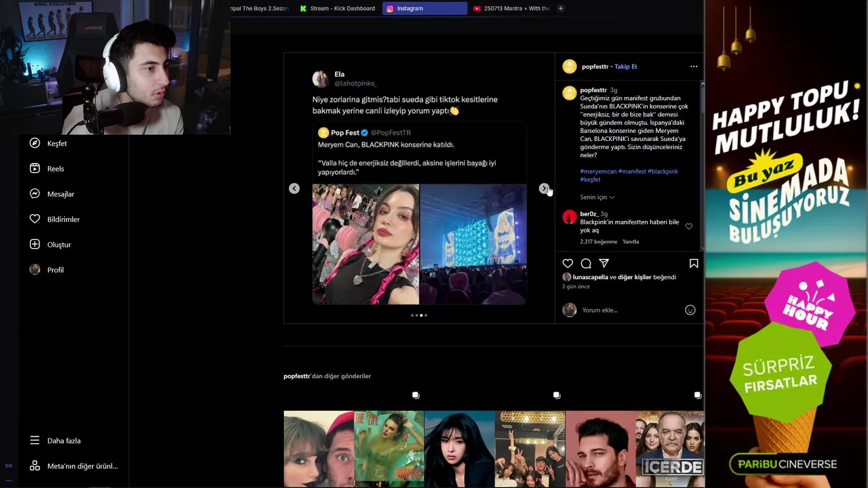Open the #keşfet hashtag link
This screenshot has height=488, width=868.
(x=590, y=180)
